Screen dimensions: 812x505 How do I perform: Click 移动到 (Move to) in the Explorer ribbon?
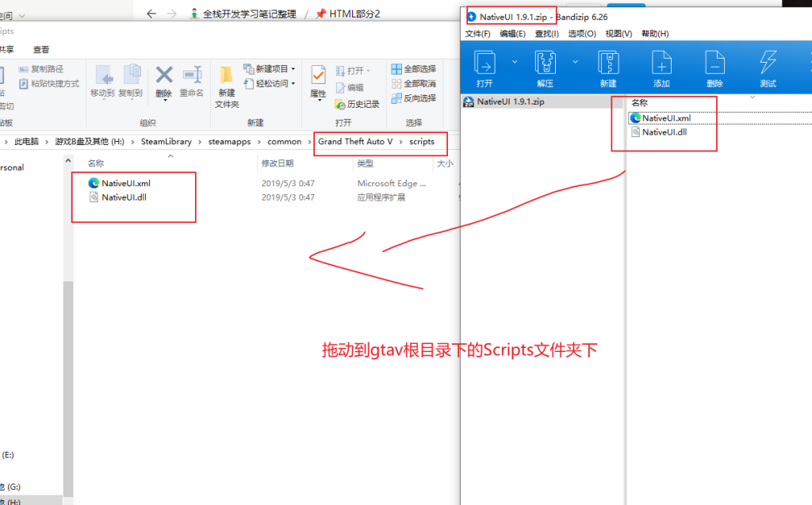(x=102, y=81)
